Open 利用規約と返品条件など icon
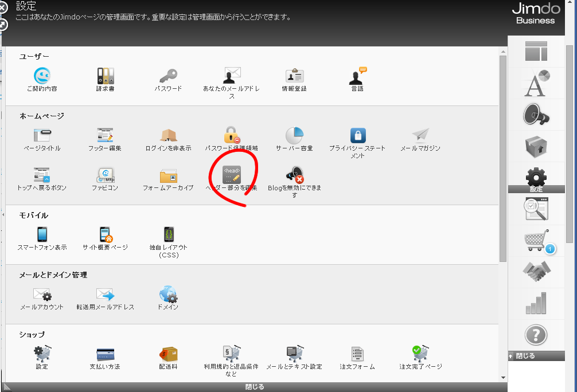The width and height of the screenshot is (577, 392). (232, 354)
